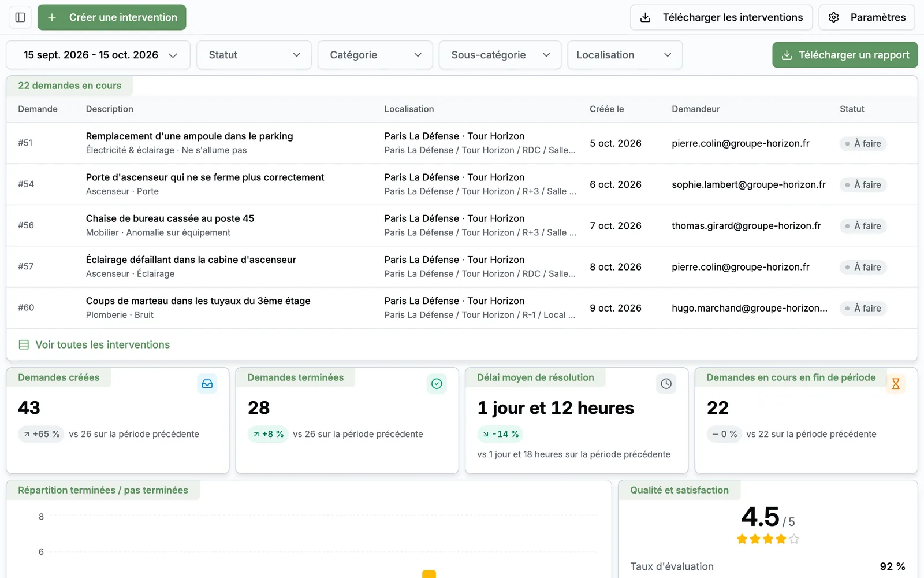Image resolution: width=924 pixels, height=578 pixels.
Task: Click the date 9 oct. 2026
Action: (x=616, y=308)
